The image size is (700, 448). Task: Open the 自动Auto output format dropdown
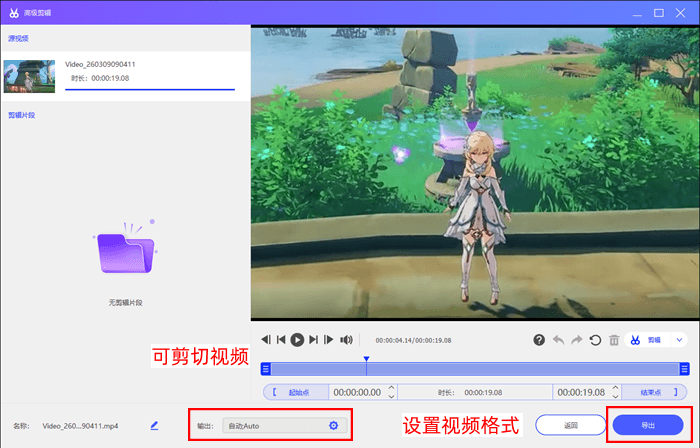pyautogui.click(x=285, y=426)
